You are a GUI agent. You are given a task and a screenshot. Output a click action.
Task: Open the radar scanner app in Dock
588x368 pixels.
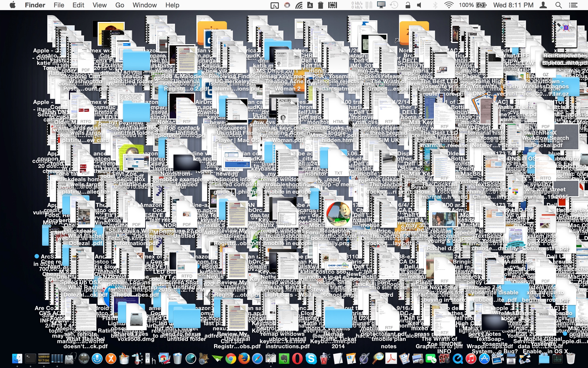[x=191, y=359]
